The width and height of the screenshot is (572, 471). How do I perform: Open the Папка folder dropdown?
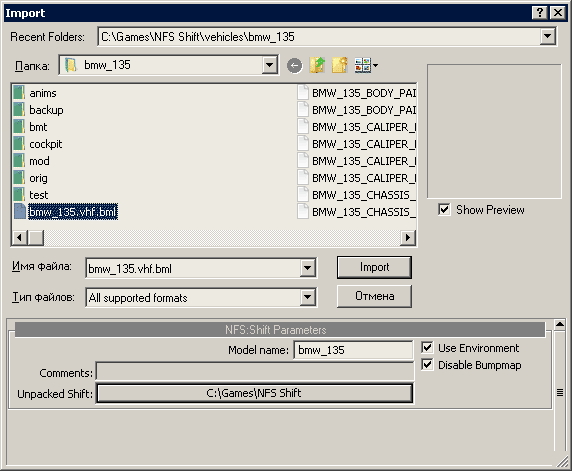point(269,65)
